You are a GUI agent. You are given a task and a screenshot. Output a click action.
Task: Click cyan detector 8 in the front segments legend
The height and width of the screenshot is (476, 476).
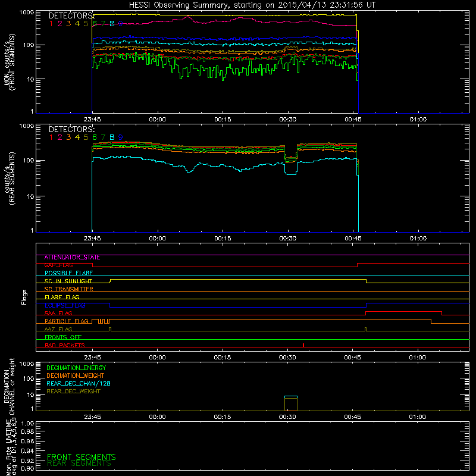pos(112,23)
